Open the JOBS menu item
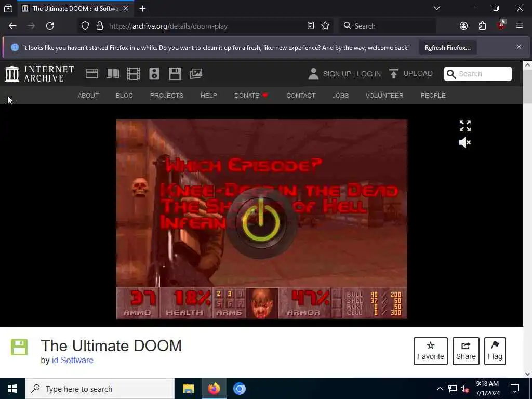Image resolution: width=532 pixels, height=399 pixels. pyautogui.click(x=340, y=96)
